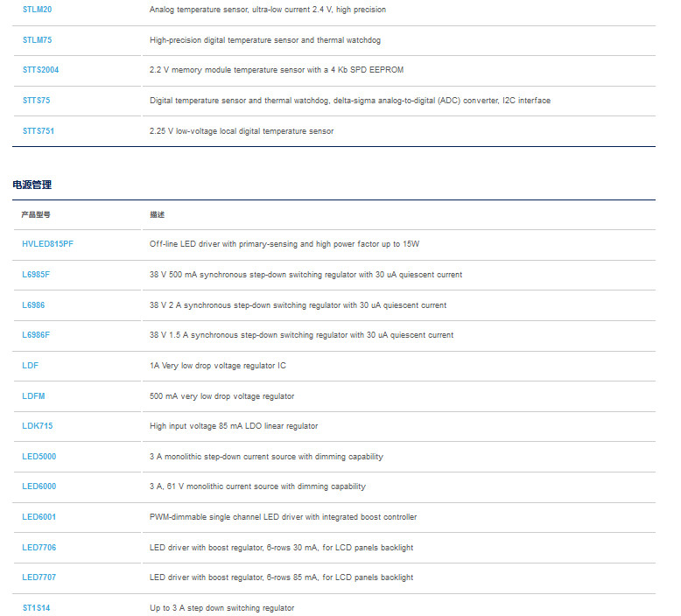Select the 500 mA very low drop description

point(222,395)
